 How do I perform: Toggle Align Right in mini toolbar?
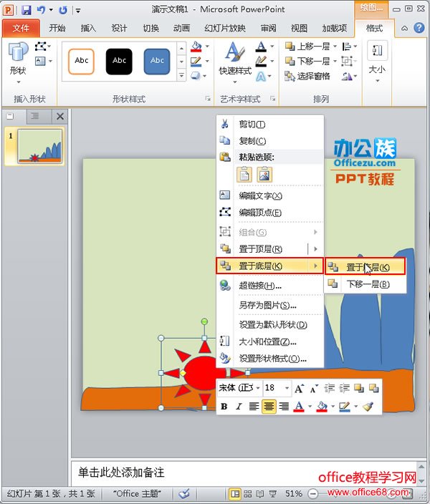284,407
